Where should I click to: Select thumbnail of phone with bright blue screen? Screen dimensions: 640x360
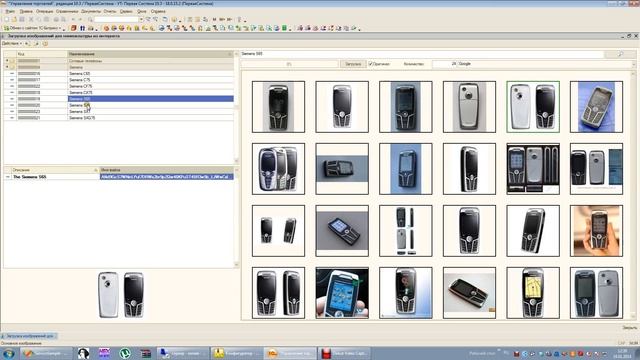point(342,293)
